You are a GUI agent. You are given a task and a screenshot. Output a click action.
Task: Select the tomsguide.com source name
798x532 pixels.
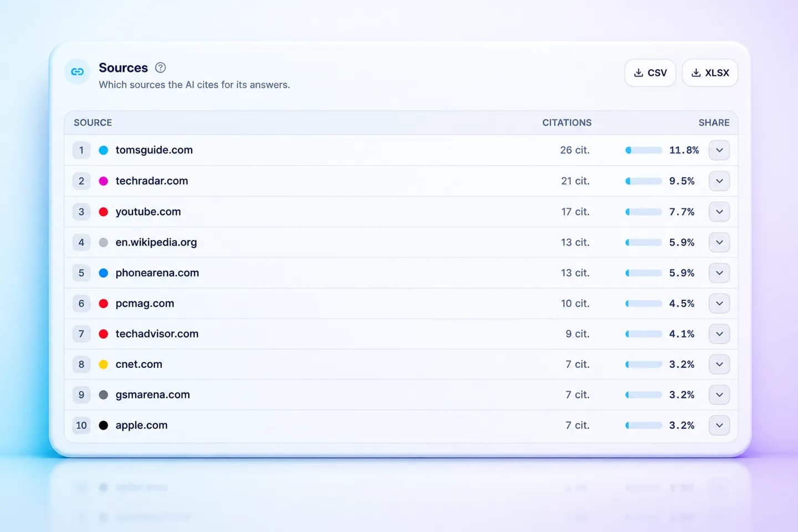(154, 150)
